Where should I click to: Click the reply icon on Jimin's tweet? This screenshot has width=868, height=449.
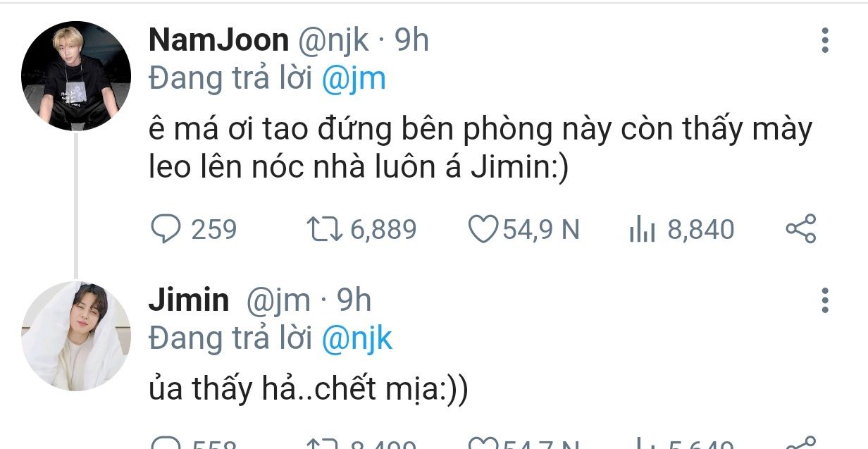pos(165,444)
